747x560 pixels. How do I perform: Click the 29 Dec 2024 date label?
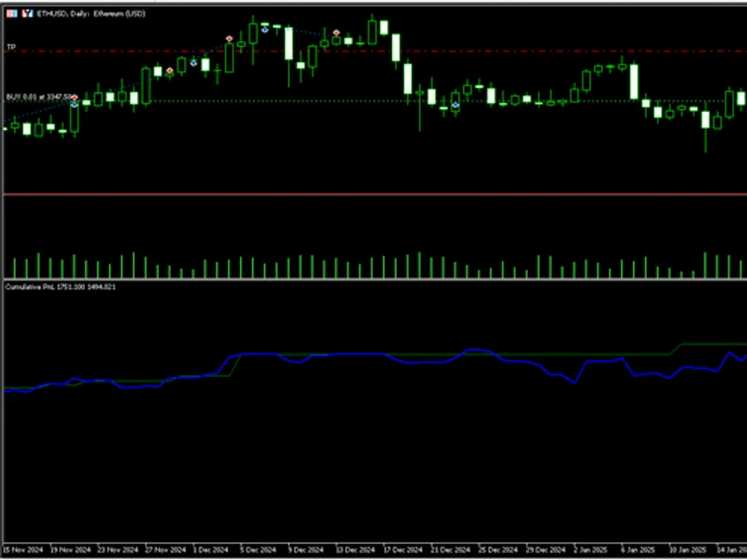click(x=546, y=550)
